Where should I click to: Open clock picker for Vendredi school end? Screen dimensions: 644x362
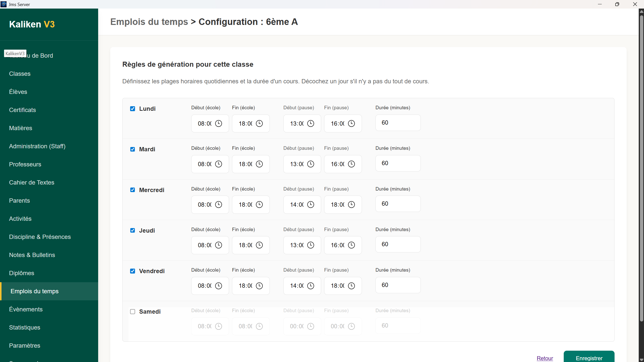point(259,286)
